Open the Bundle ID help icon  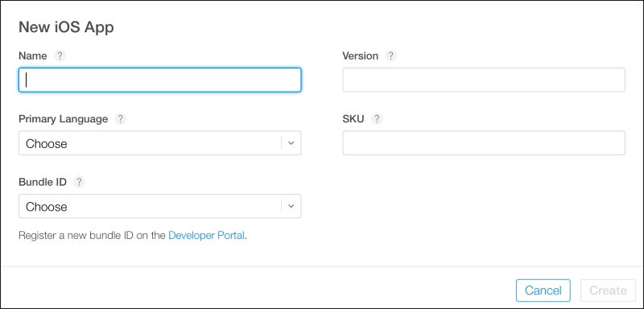[x=79, y=182]
